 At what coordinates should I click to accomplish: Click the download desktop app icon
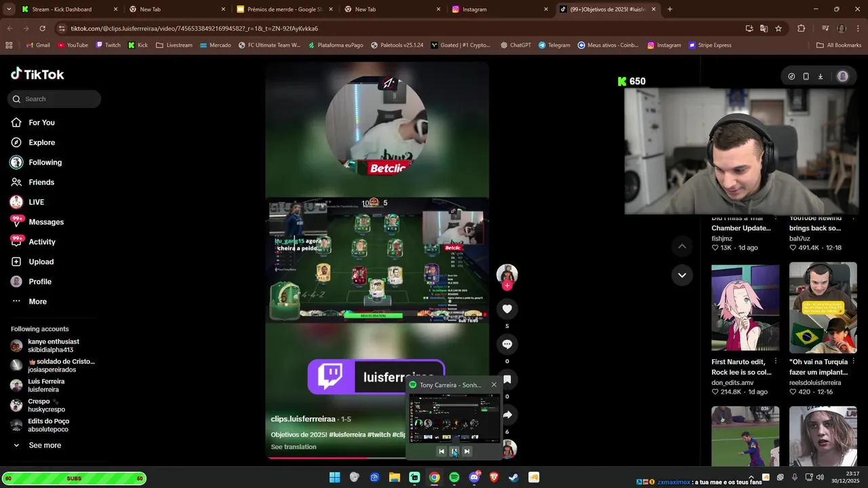tap(820, 77)
